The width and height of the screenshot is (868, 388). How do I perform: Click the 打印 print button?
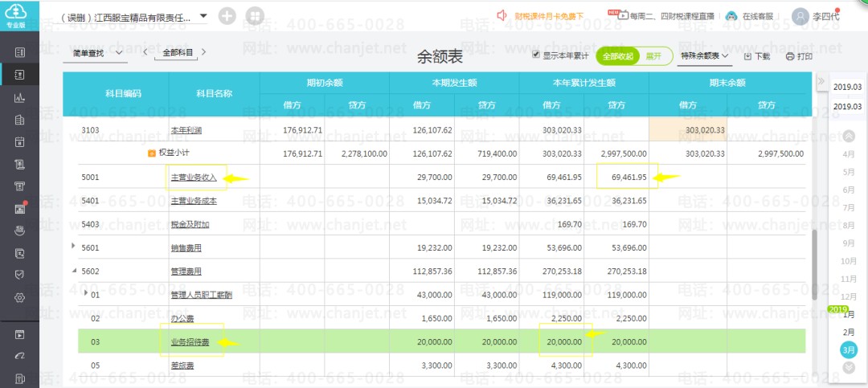click(x=800, y=56)
